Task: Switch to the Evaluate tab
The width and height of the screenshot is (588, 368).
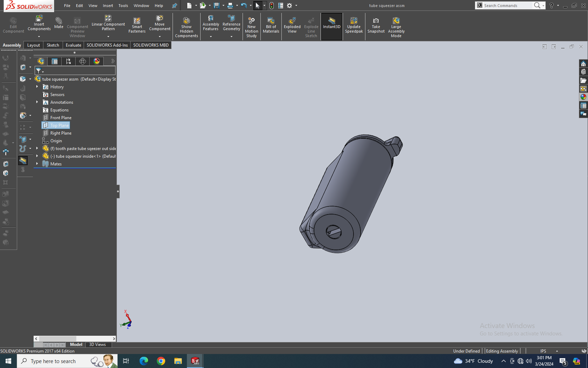Action: [x=73, y=45]
